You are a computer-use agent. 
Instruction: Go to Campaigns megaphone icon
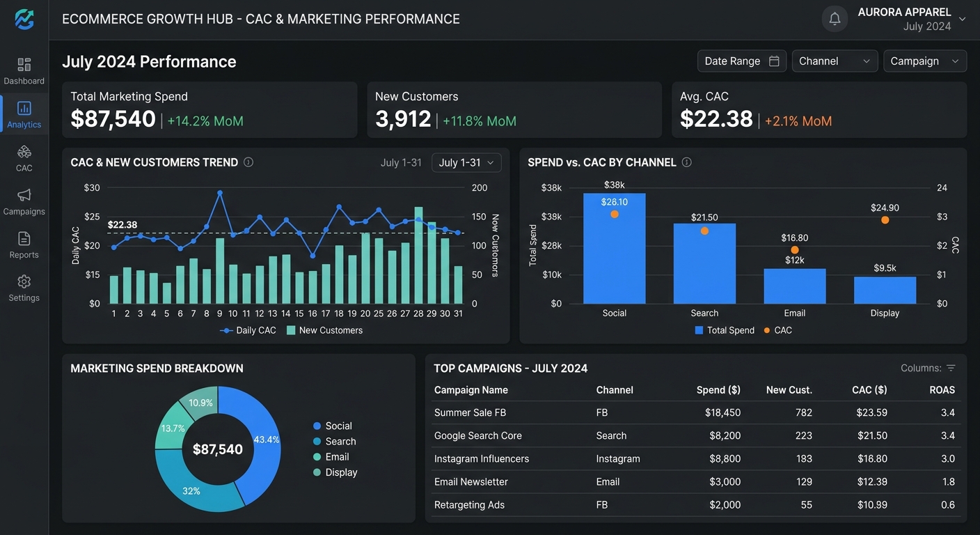point(24,195)
